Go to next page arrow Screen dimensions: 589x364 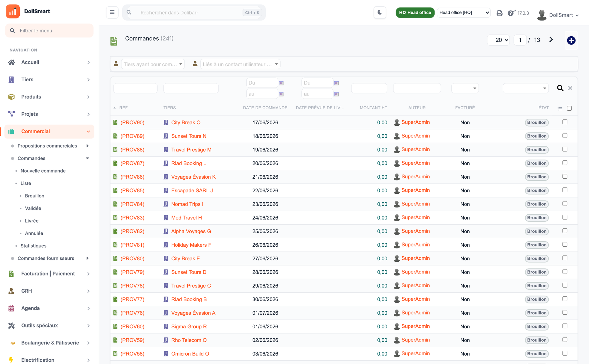pyautogui.click(x=551, y=40)
